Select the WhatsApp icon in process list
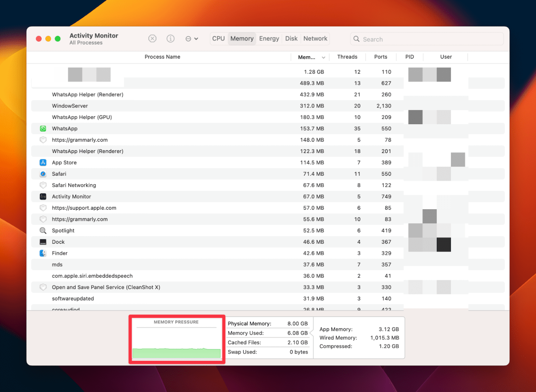The width and height of the screenshot is (536, 392). [43, 128]
